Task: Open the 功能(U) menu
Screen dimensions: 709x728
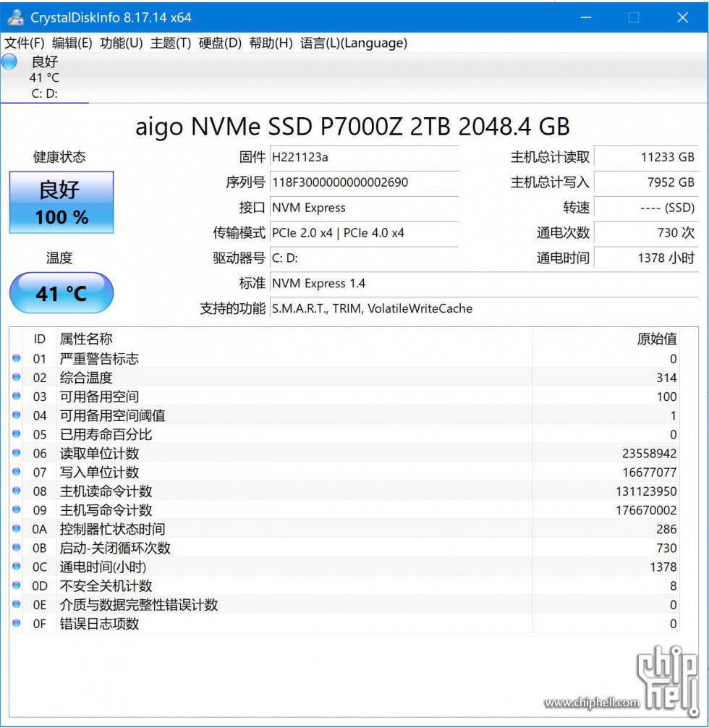Action: 122,43
